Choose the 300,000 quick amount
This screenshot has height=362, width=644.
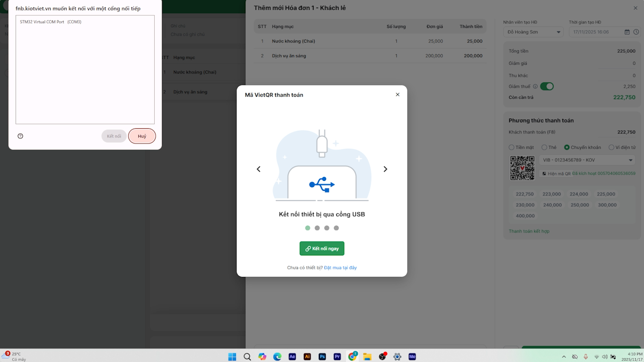[x=607, y=205]
